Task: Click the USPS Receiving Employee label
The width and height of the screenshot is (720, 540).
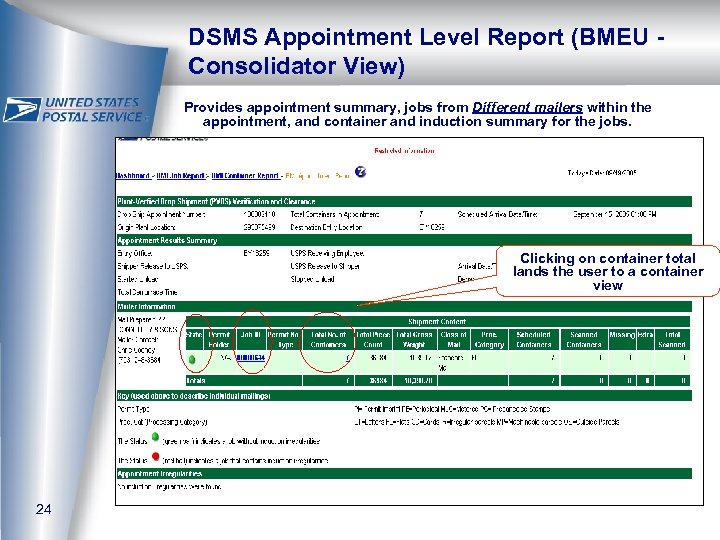Action: 327,253
